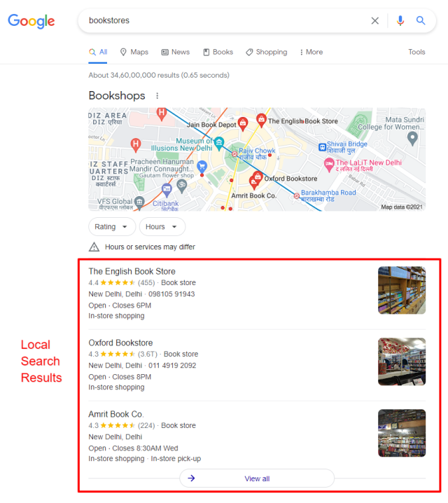Clear the search box with X icon
This screenshot has height=503, width=448.
[x=374, y=21]
